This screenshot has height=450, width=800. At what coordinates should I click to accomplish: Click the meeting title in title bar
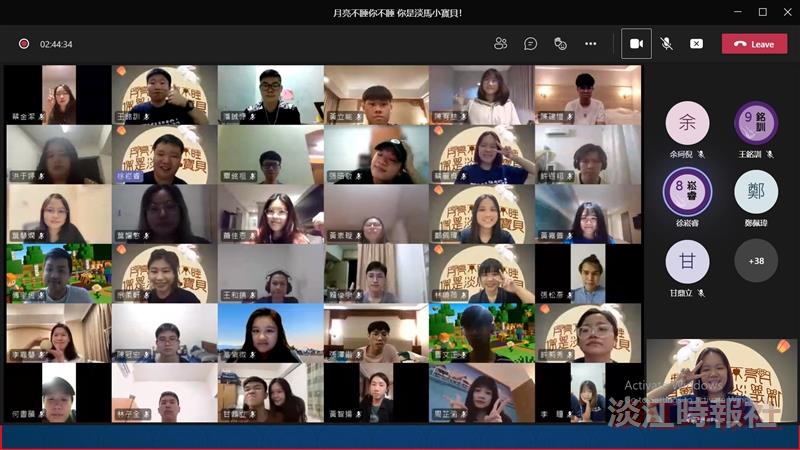(397, 13)
